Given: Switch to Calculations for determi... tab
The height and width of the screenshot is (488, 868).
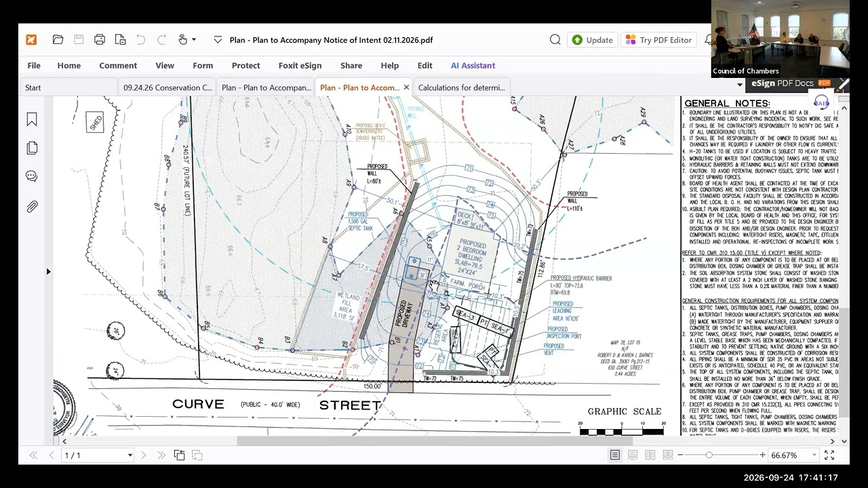Looking at the screenshot, I should 461,87.
